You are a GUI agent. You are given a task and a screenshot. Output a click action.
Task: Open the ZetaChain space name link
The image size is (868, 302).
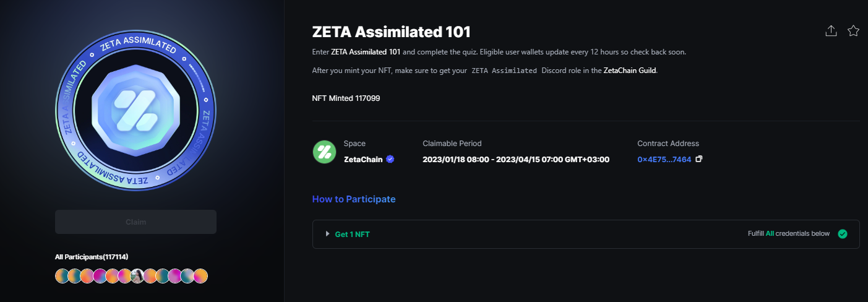coord(363,159)
